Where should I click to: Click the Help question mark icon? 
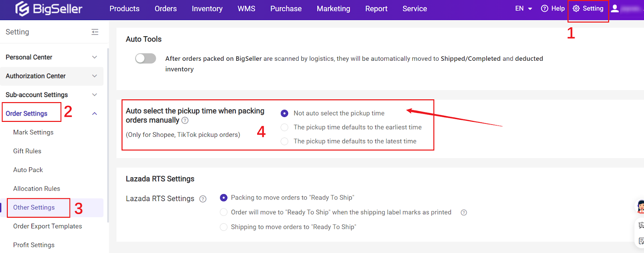pyautogui.click(x=545, y=8)
